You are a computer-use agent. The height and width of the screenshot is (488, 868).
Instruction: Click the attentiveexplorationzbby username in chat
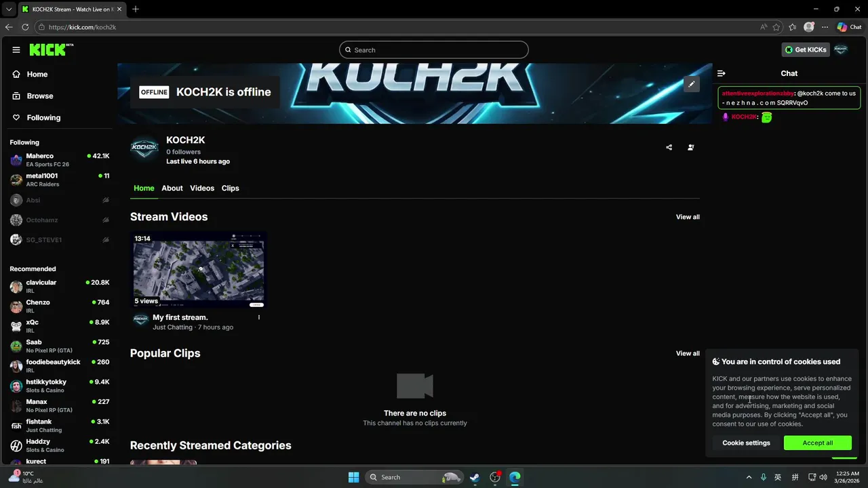click(x=757, y=94)
